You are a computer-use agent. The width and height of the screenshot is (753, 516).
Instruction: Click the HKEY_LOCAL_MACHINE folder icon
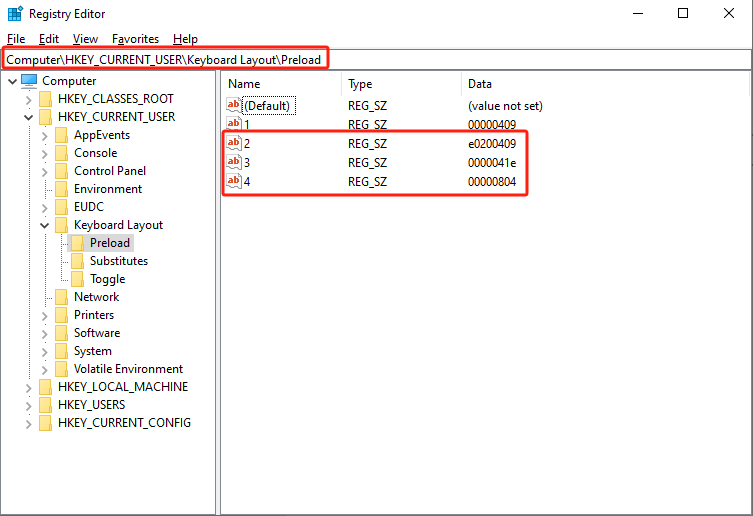point(46,387)
